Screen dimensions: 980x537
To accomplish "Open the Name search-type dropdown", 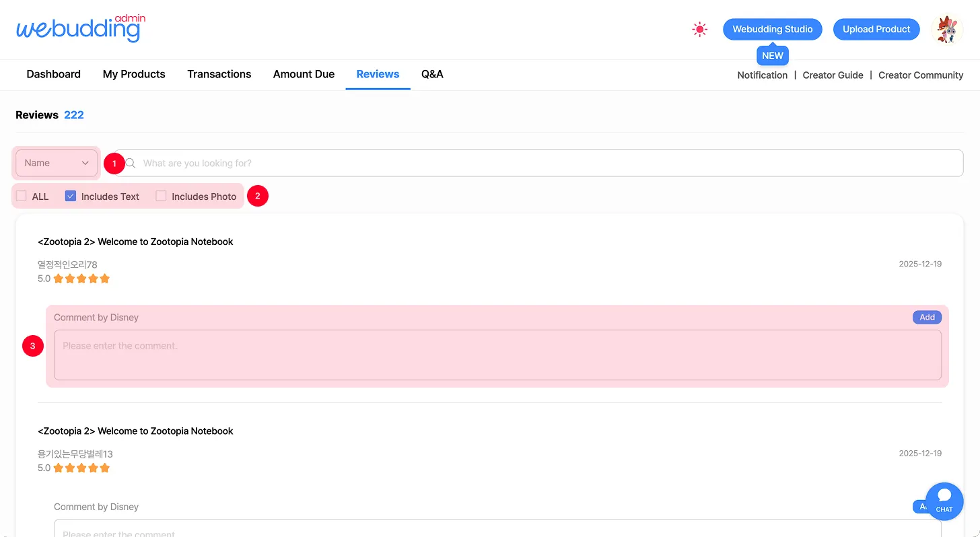I will (57, 163).
